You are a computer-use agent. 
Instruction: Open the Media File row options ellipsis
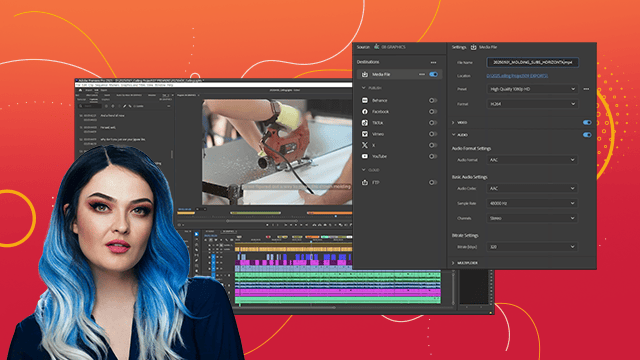tap(422, 74)
